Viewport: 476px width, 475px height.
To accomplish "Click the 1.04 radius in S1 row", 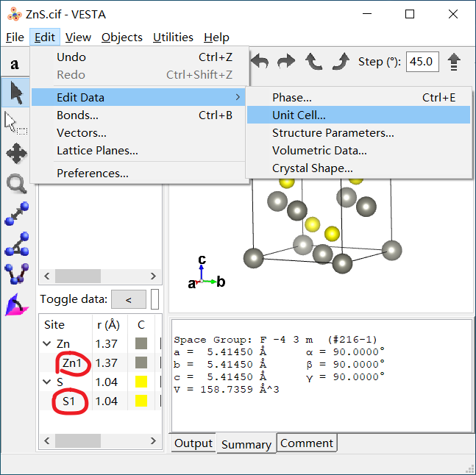I will (106, 401).
